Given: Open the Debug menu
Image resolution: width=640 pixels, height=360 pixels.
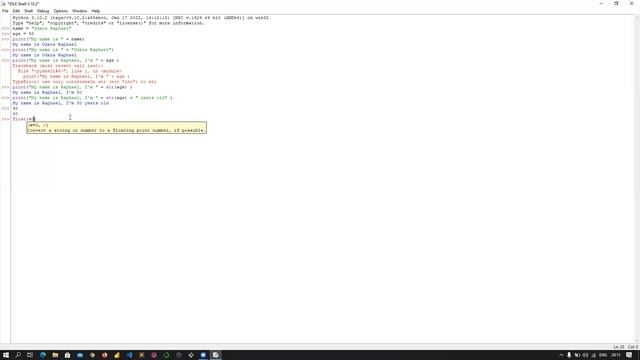Looking at the screenshot, I should pyautogui.click(x=43, y=11).
